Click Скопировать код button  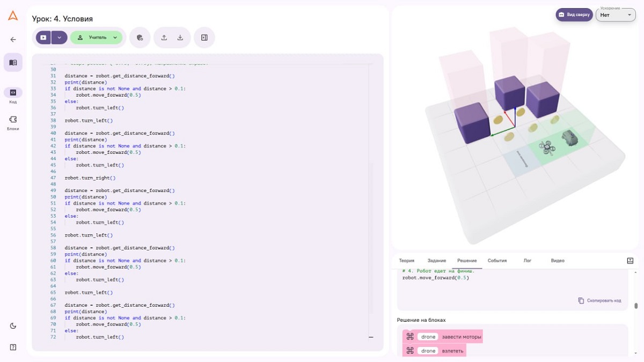[599, 300]
